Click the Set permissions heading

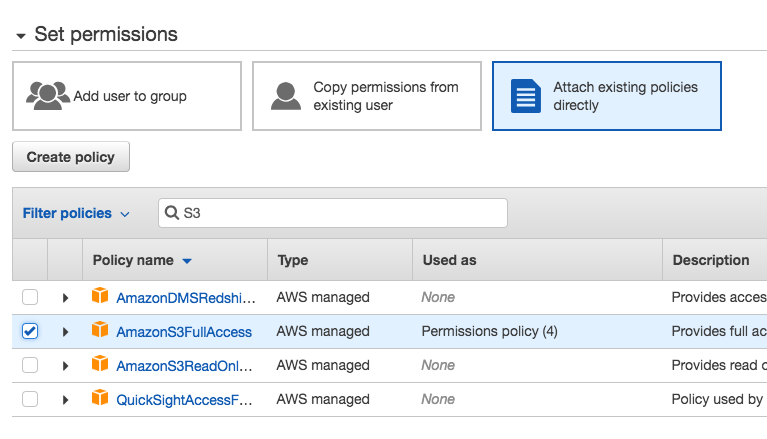pyautogui.click(x=106, y=34)
